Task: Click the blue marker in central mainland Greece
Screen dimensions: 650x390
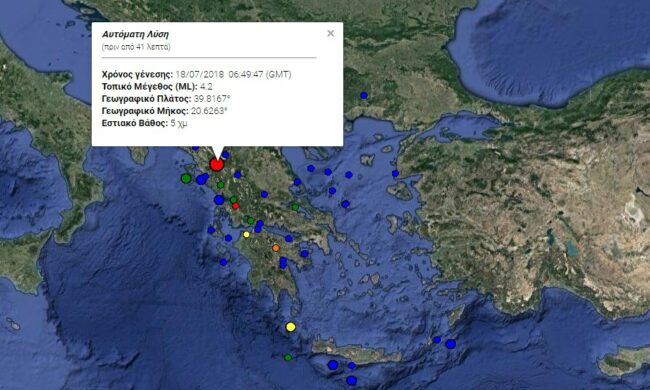Action: click(264, 194)
